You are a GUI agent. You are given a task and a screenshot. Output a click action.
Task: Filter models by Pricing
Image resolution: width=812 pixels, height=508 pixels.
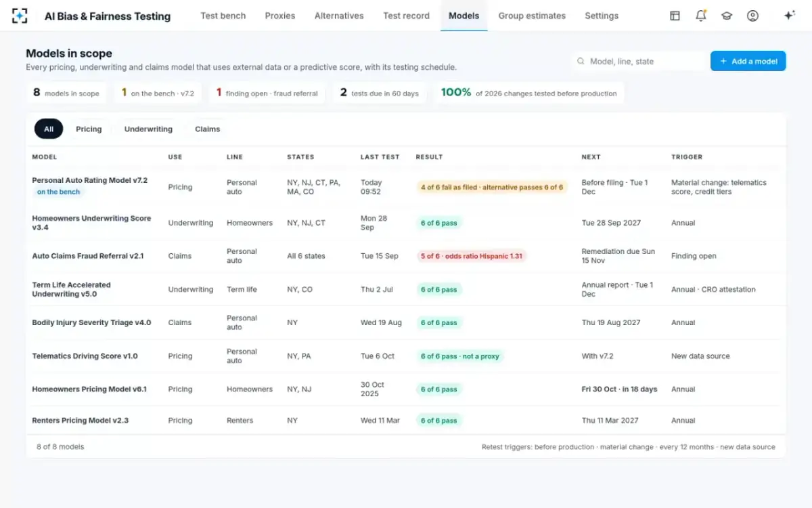pos(89,129)
